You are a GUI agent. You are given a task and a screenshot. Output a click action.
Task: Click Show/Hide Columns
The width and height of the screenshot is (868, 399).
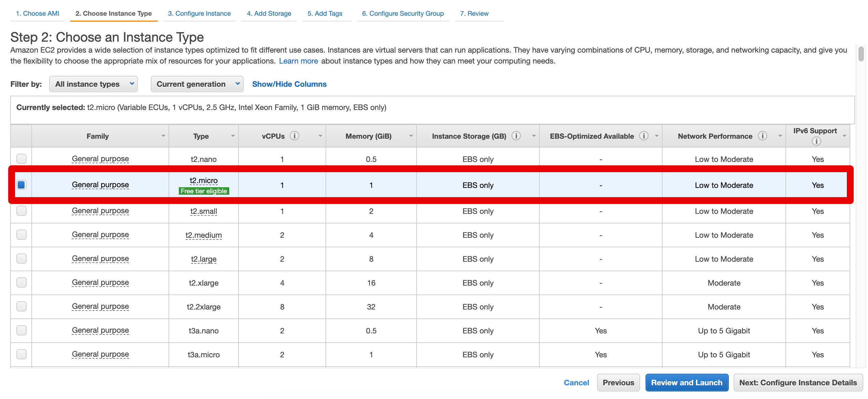289,84
